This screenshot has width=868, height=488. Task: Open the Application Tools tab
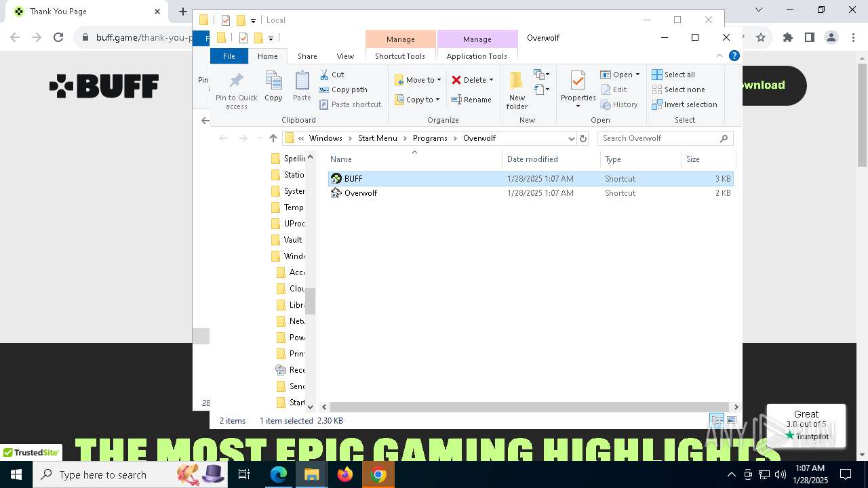[477, 56]
